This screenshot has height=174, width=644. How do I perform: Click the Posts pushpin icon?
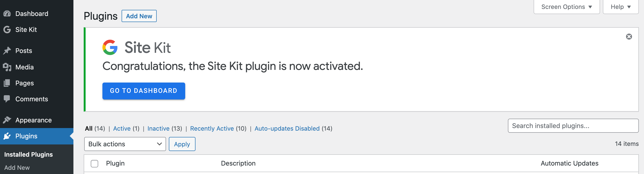click(7, 51)
